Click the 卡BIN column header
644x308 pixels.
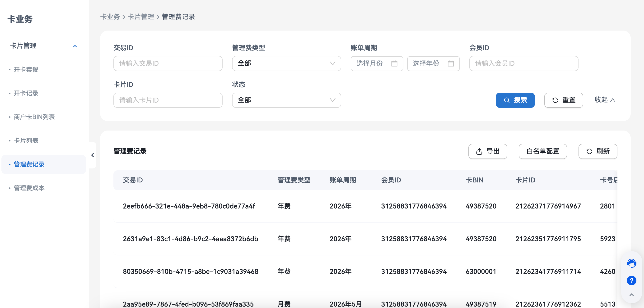474,180
